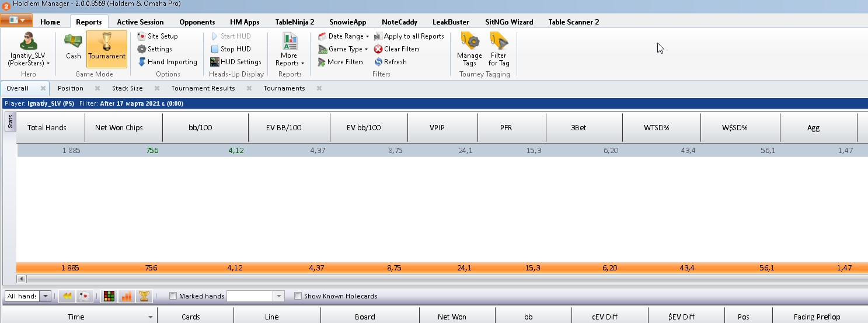The width and height of the screenshot is (868, 323).
Task: Open the More Reports dropdown
Action: [x=290, y=49]
